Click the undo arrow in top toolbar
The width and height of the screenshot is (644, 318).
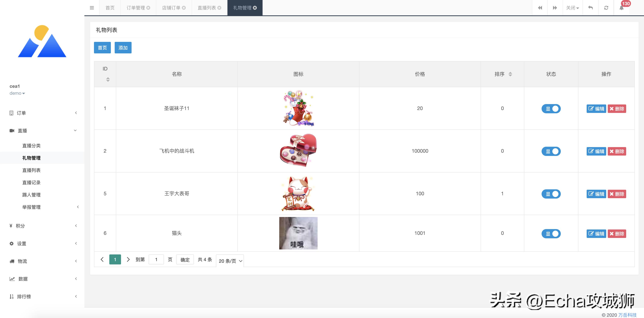coord(590,7)
